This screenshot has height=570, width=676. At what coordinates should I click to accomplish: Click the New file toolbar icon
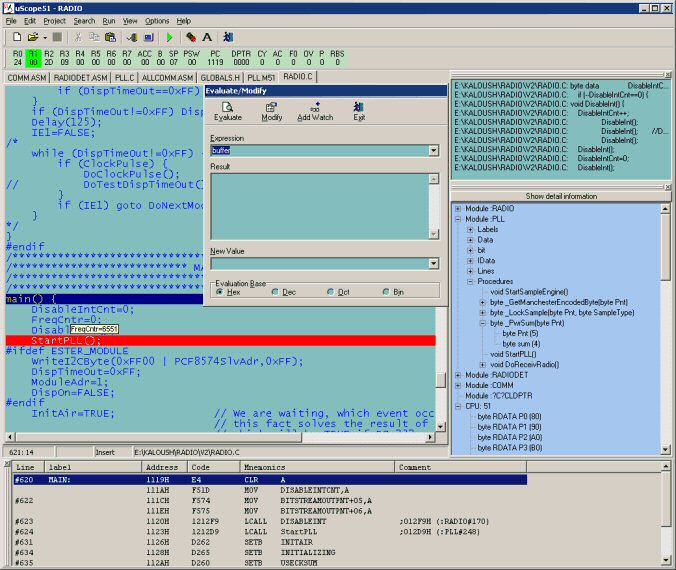(17, 37)
